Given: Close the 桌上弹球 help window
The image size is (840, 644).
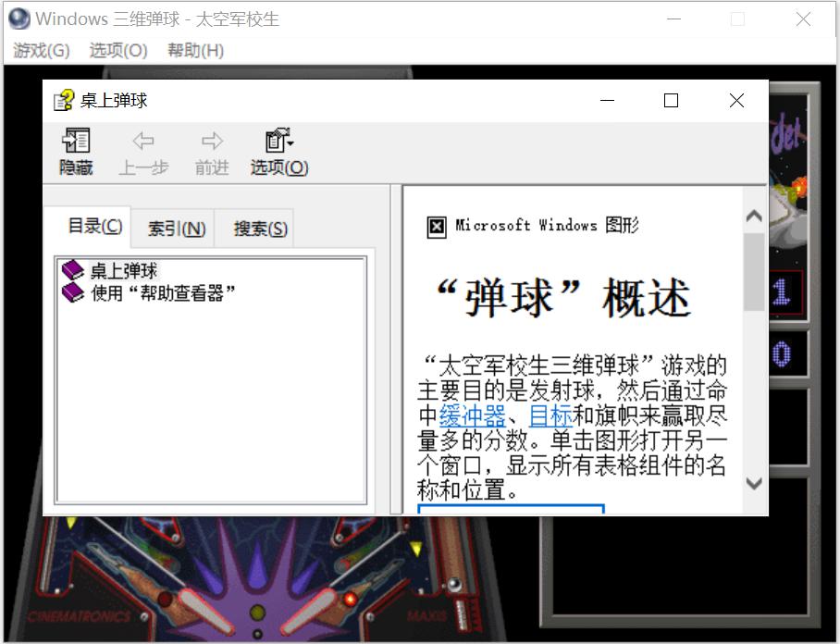Looking at the screenshot, I should (736, 100).
